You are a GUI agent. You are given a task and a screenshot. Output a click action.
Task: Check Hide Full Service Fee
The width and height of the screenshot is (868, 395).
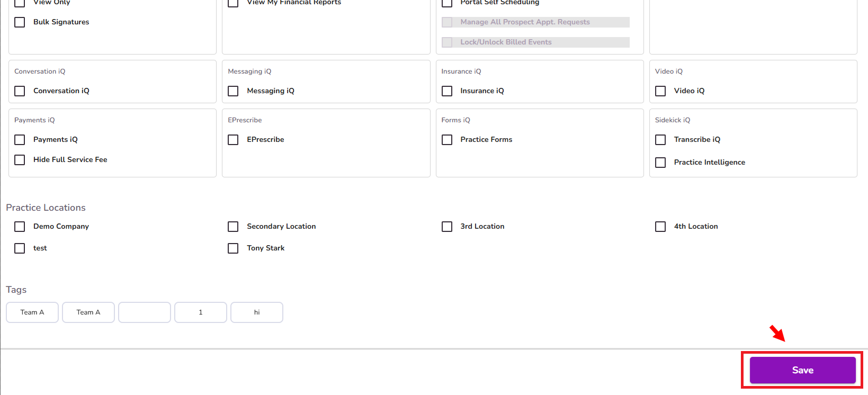(x=20, y=160)
